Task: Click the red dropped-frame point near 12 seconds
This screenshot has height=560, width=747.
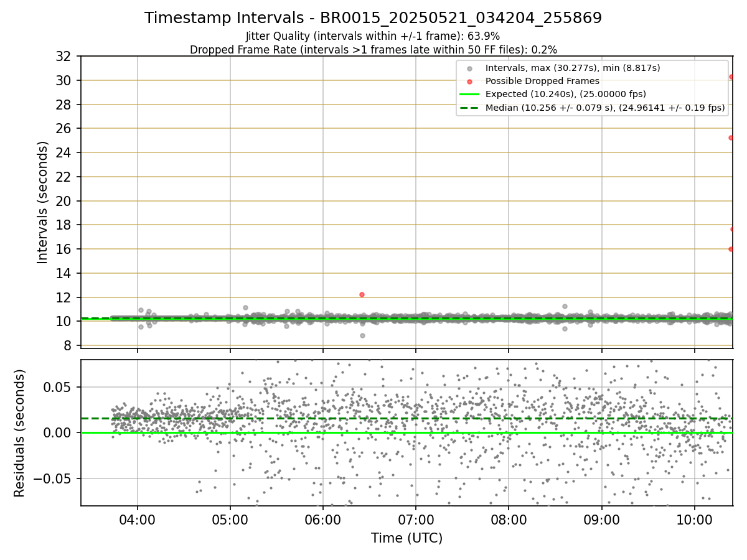Action: click(x=362, y=294)
